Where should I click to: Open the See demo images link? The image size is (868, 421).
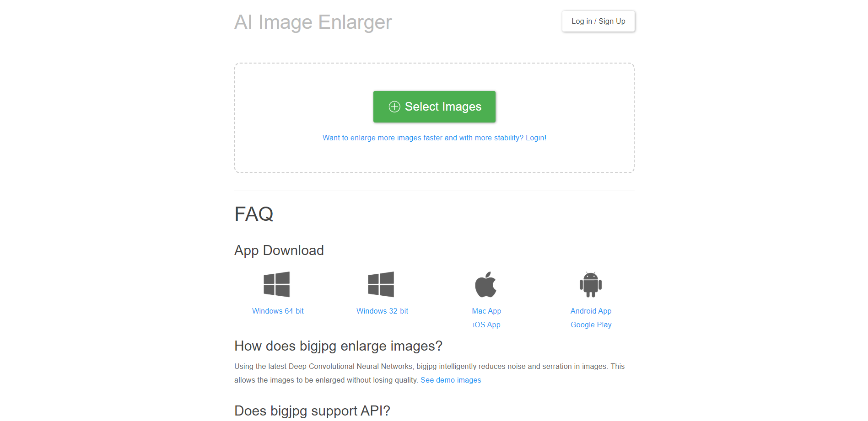[451, 380]
